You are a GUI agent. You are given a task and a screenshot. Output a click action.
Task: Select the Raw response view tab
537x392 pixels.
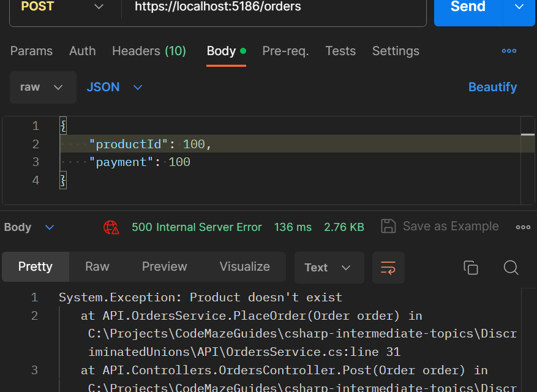coord(97,266)
